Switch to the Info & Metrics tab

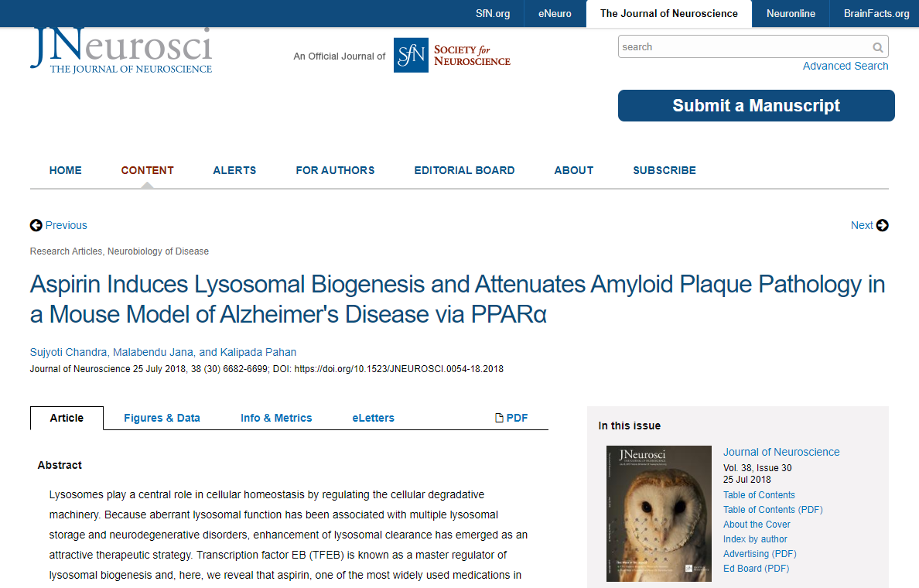pos(276,418)
